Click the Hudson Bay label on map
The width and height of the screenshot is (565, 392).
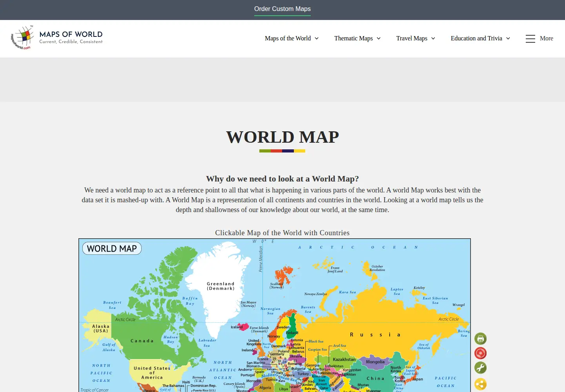click(x=170, y=339)
